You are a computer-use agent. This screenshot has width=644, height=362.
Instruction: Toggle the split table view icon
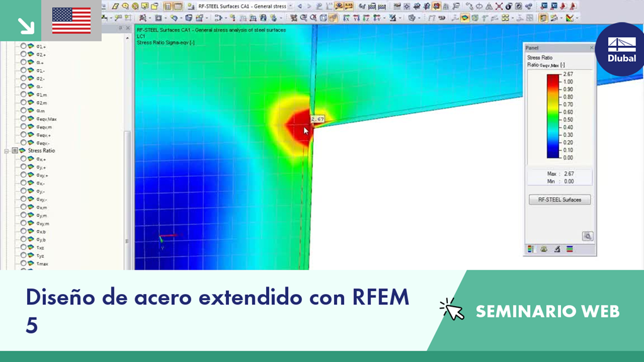click(x=178, y=6)
